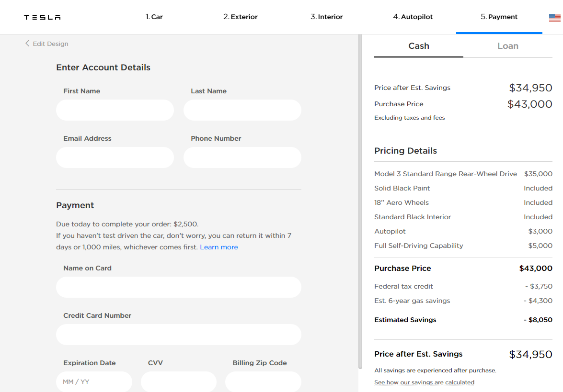The height and width of the screenshot is (392, 563).
Task: Click the Phone Number input
Action: [x=242, y=157]
